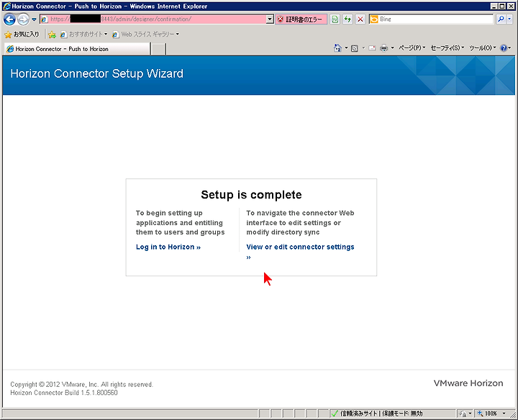
Task: Click the Log in to Horizon link
Action: tap(168, 247)
